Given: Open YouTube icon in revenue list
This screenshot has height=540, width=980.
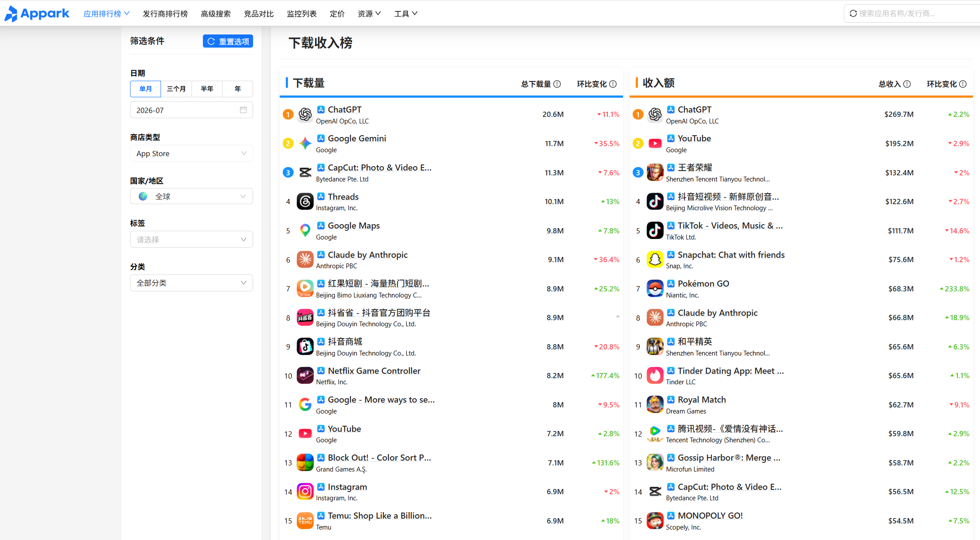Looking at the screenshot, I should pyautogui.click(x=655, y=144).
